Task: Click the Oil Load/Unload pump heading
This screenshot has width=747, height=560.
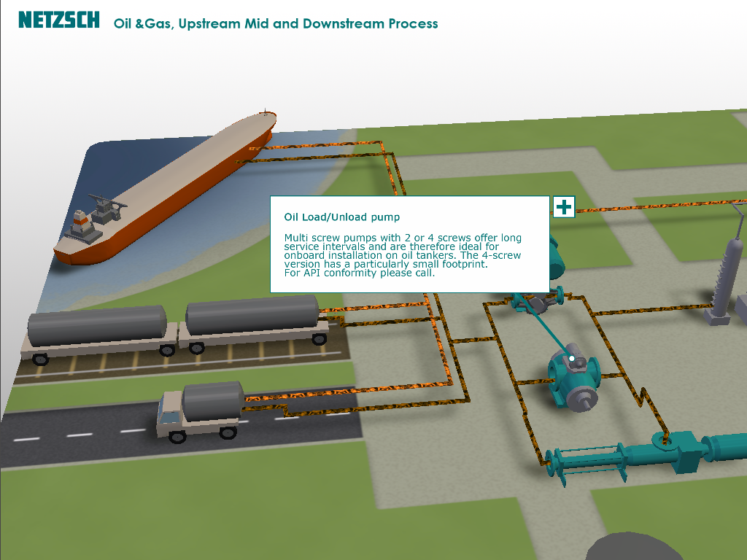Action: click(x=341, y=217)
